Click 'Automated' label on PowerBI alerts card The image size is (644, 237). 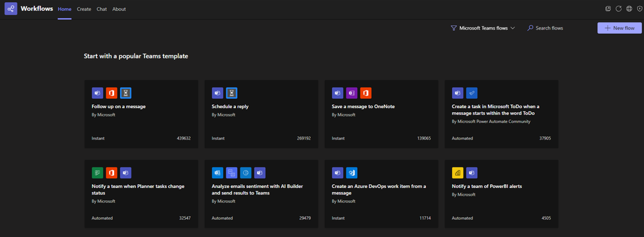[x=462, y=218]
